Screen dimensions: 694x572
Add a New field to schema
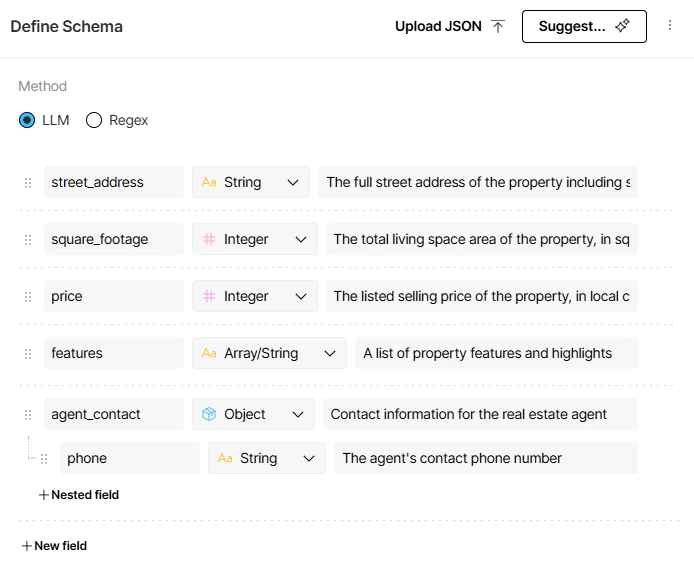tap(54, 546)
